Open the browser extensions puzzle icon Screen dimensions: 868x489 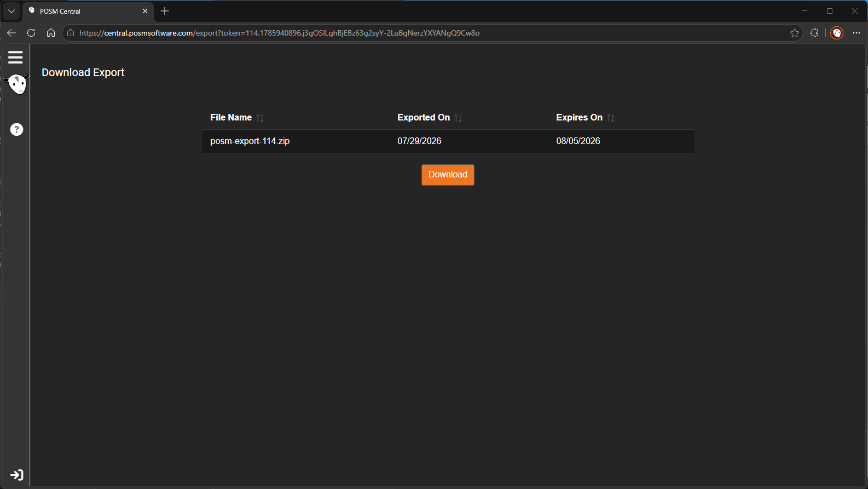point(814,33)
